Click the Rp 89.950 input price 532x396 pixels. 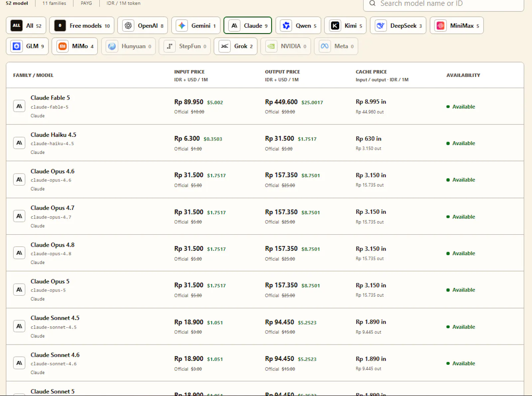tap(189, 102)
